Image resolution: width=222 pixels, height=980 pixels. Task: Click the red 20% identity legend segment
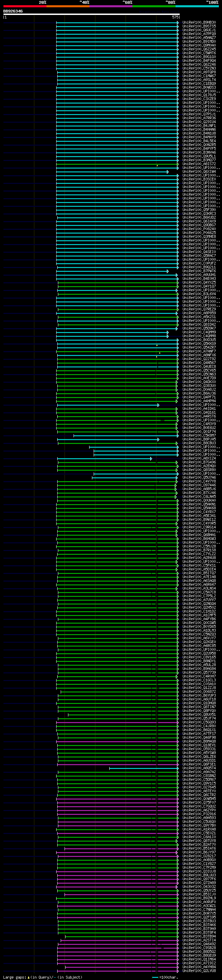click(25, 6)
